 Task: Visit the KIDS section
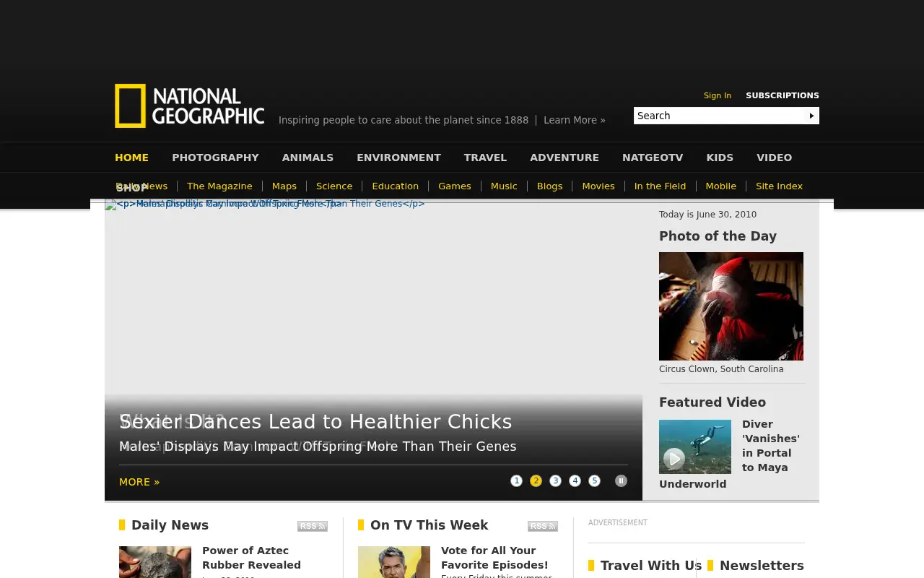click(720, 158)
